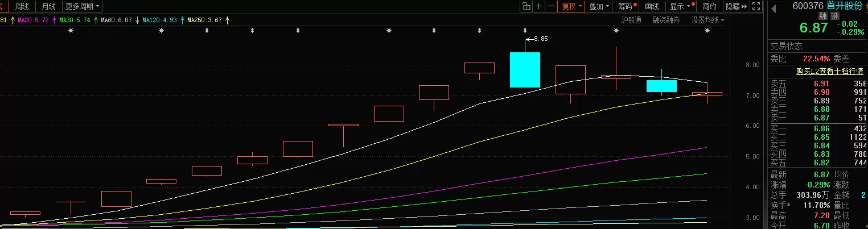Click the event marker above the 8.85 candle
This screenshot has height=229, width=868.
(x=525, y=30)
